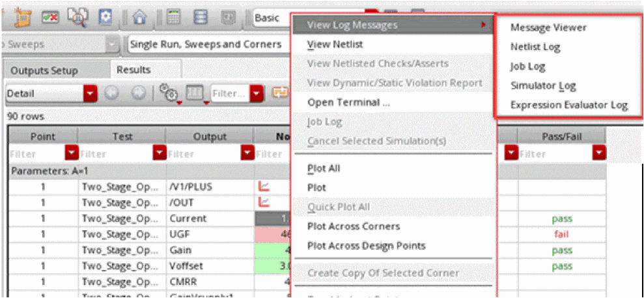
Task: Select the Gain output cell
Action: pos(210,250)
